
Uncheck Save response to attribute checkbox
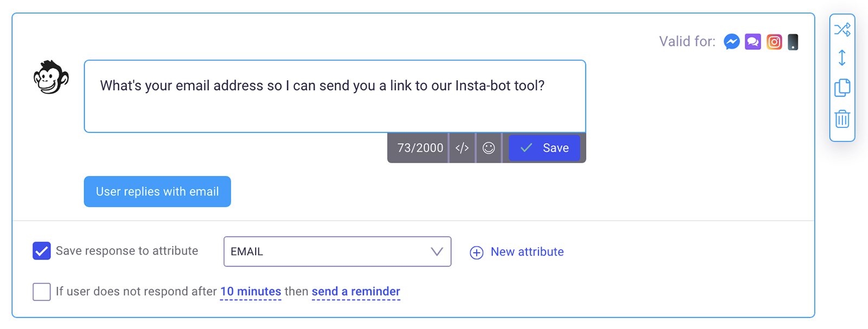[x=42, y=251]
